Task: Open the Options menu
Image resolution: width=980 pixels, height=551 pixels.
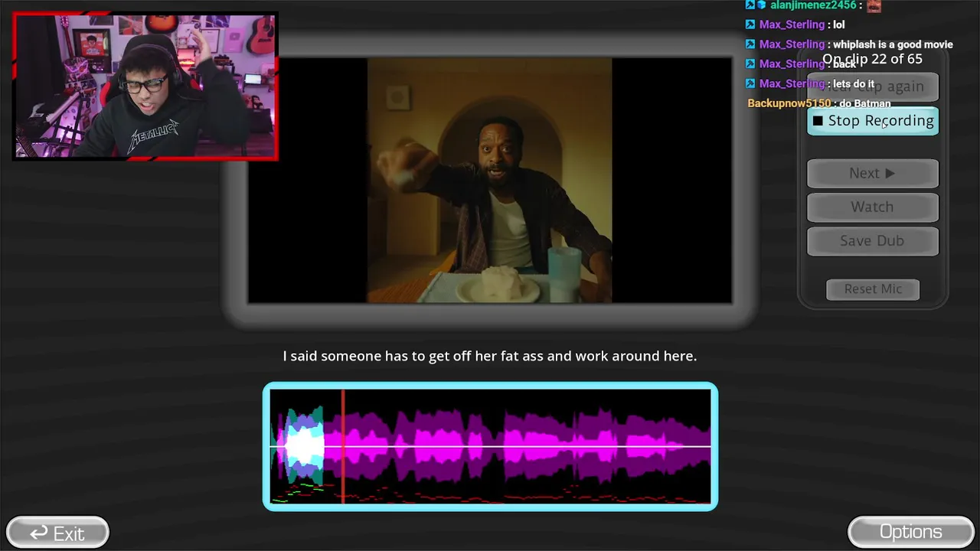Action: (910, 532)
